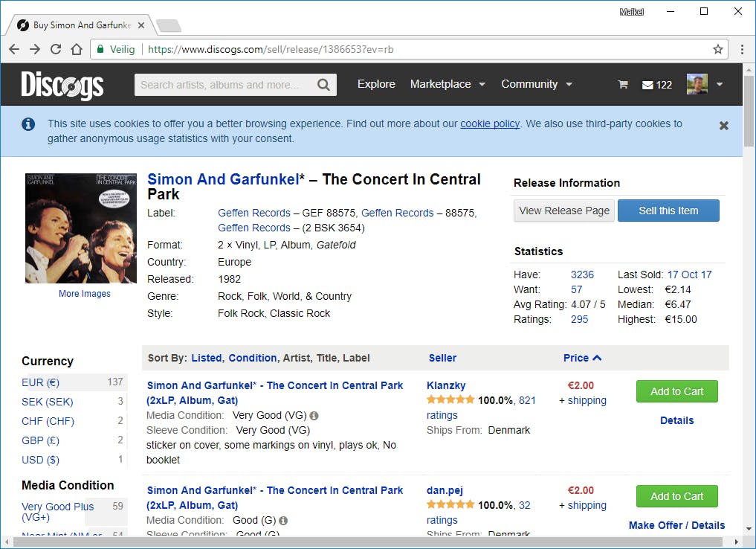Filter by EUR currency
Screen dimensions: 756x549
pos(41,382)
